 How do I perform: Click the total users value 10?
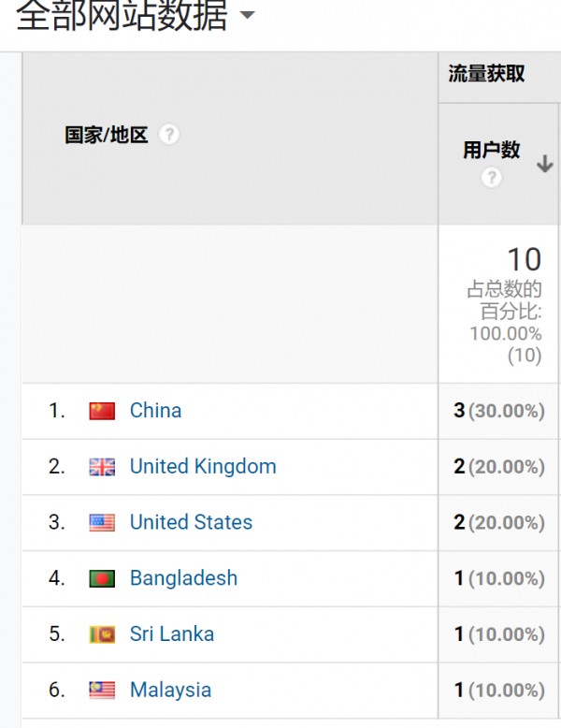(x=524, y=259)
